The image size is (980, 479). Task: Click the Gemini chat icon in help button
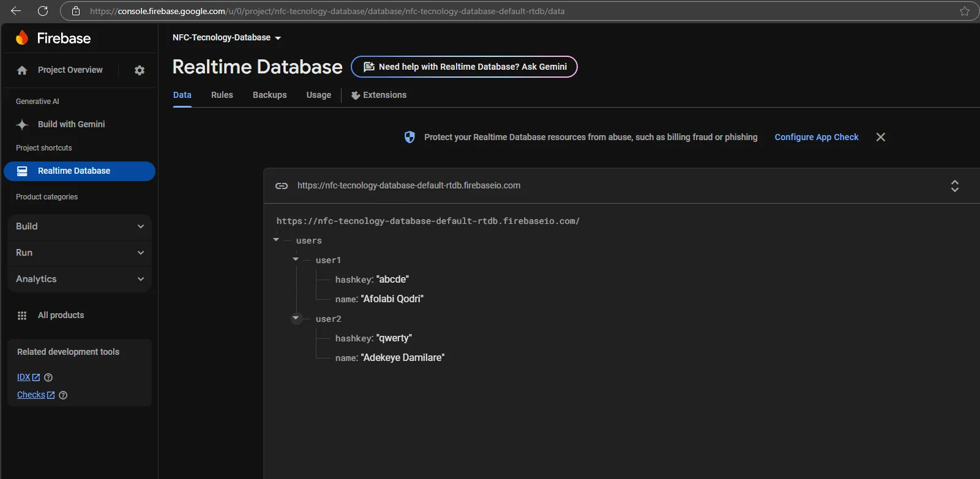click(x=369, y=67)
